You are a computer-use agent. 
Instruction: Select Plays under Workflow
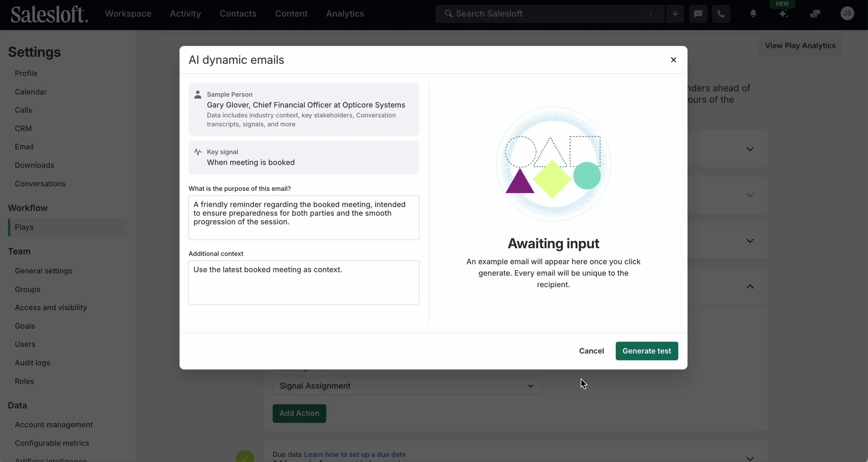(x=67, y=227)
